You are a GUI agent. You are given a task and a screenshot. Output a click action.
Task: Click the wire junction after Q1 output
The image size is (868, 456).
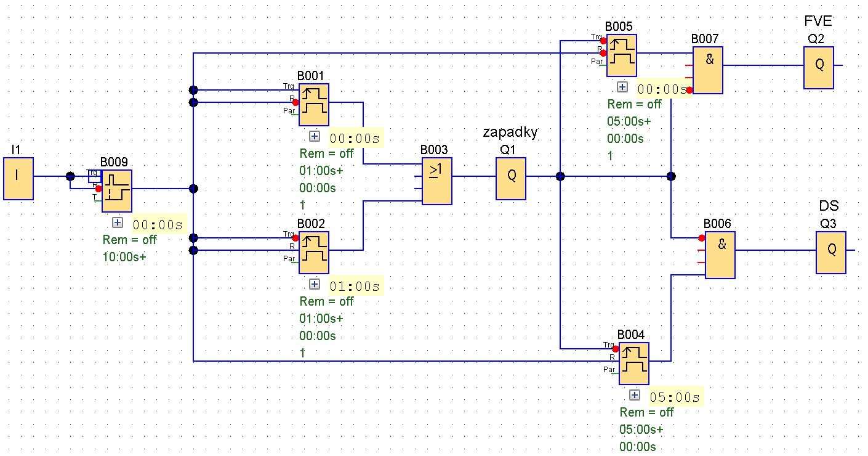[x=560, y=176]
